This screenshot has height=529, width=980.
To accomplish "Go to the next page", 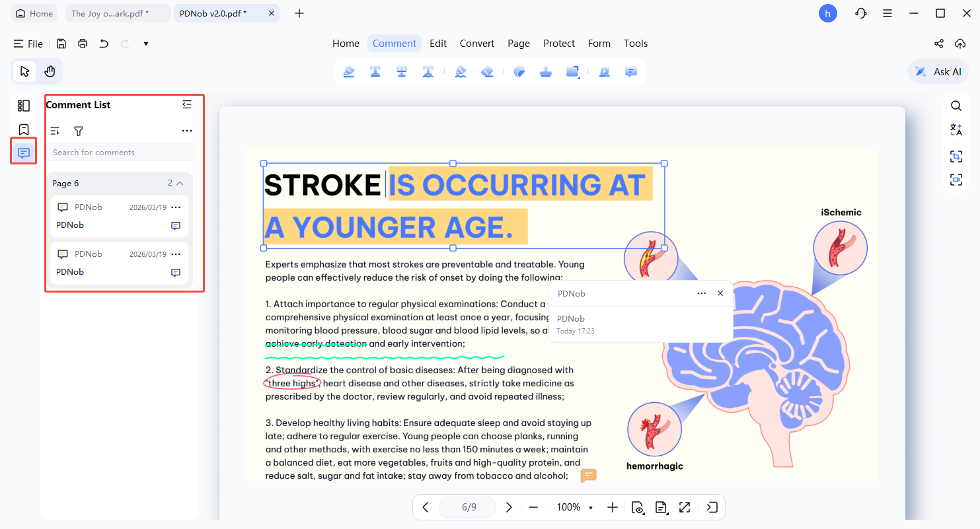I will [509, 507].
